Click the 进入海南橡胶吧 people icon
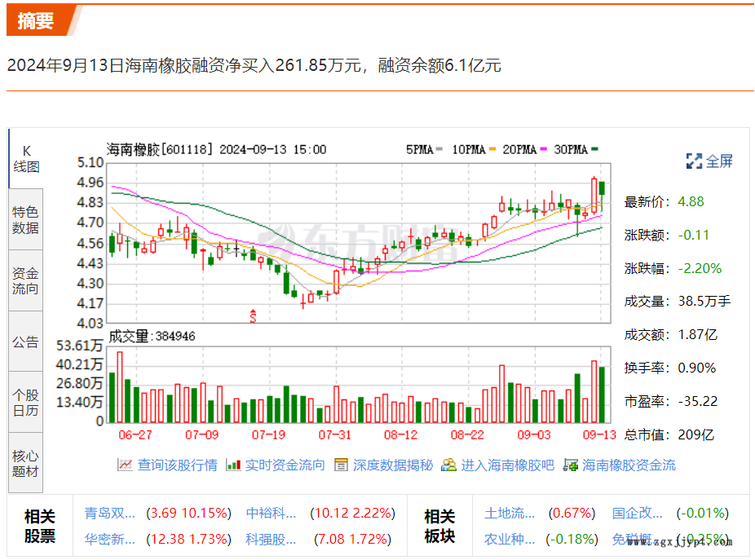This screenshot has width=755, height=560. tap(448, 465)
